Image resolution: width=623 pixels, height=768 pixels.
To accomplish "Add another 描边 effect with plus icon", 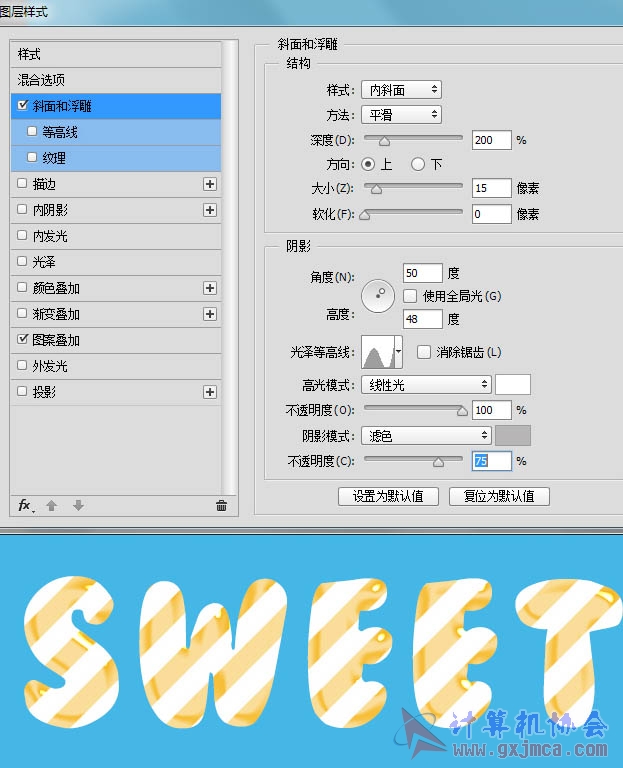I will [x=210, y=184].
